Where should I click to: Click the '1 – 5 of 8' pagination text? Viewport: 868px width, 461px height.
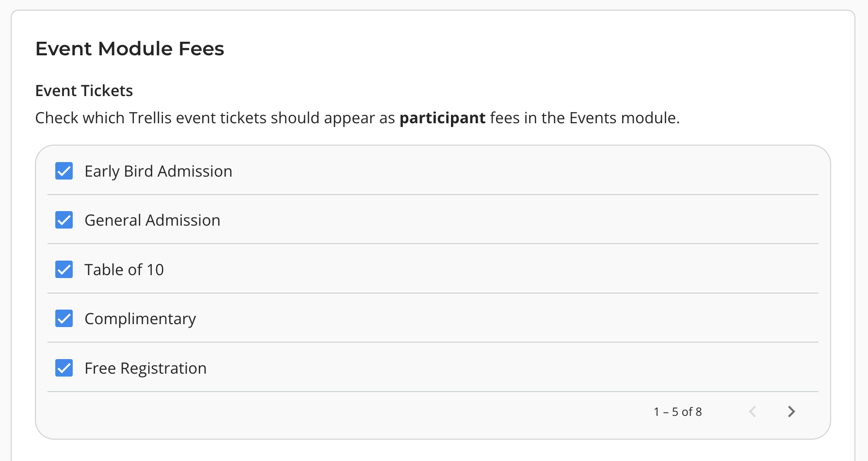point(677,412)
